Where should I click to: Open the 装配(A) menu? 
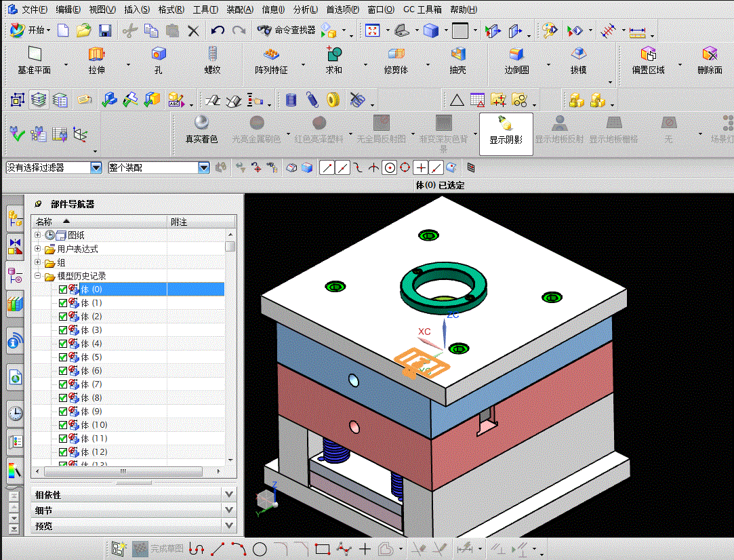tap(240, 9)
